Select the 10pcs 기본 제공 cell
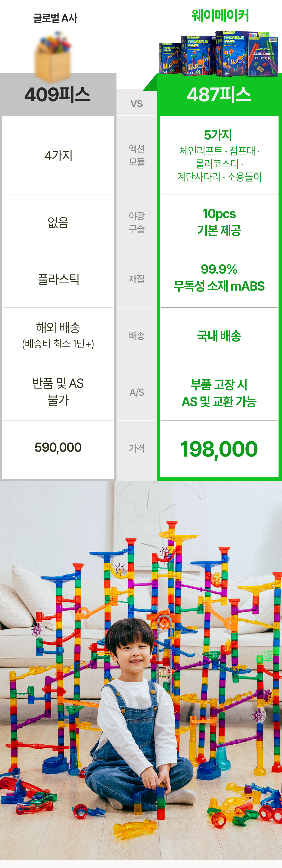This screenshot has width=282, height=868. coord(219,222)
